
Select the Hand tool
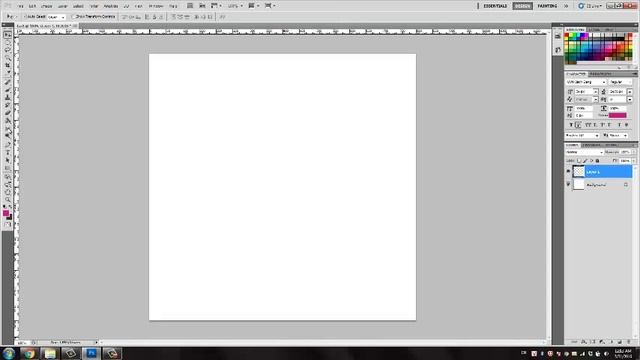(x=7, y=192)
